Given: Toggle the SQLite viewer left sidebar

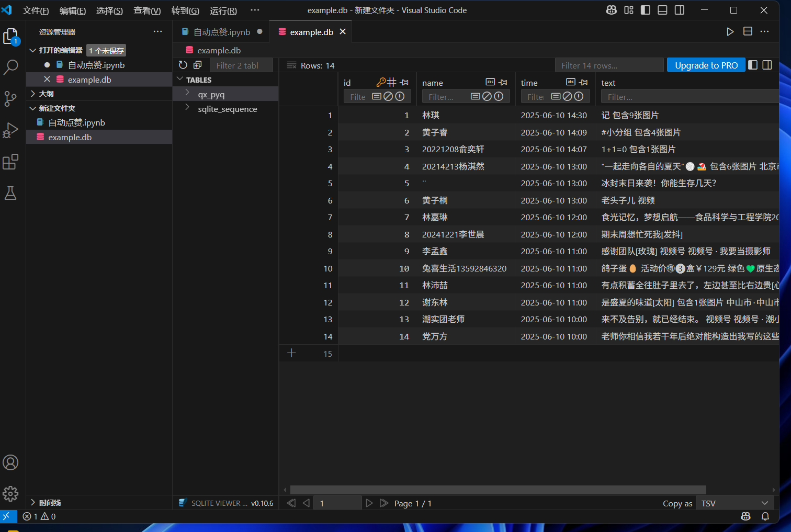Looking at the screenshot, I should pos(753,65).
